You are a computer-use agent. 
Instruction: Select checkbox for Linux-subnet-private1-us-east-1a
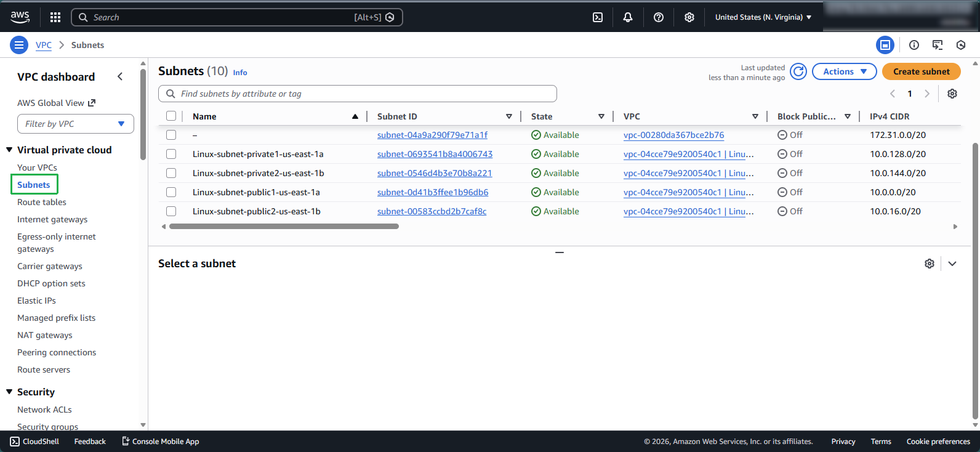tap(171, 154)
